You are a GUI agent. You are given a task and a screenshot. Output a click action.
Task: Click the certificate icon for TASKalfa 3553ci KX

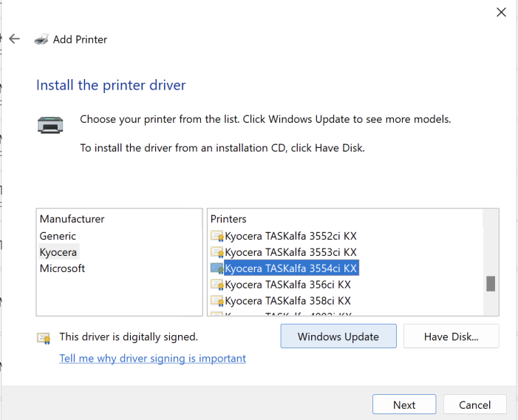tap(217, 252)
